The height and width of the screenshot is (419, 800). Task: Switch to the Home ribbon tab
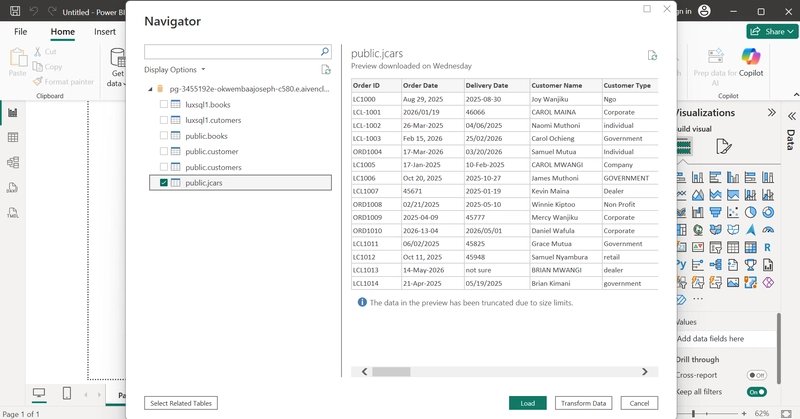62,32
